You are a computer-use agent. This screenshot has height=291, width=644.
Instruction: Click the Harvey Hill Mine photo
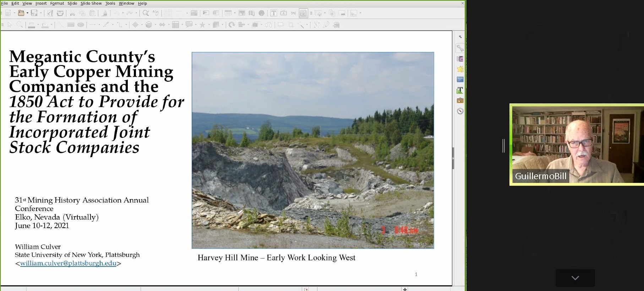pos(312,150)
